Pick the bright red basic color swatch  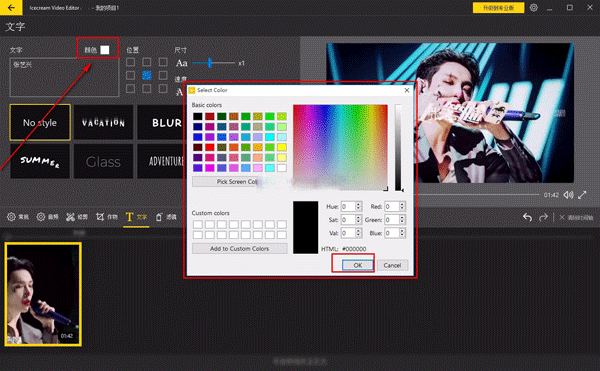210,147
